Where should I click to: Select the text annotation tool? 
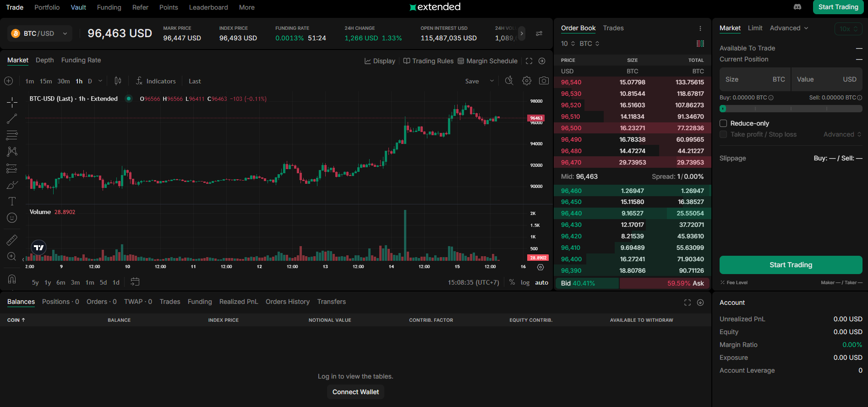(12, 201)
